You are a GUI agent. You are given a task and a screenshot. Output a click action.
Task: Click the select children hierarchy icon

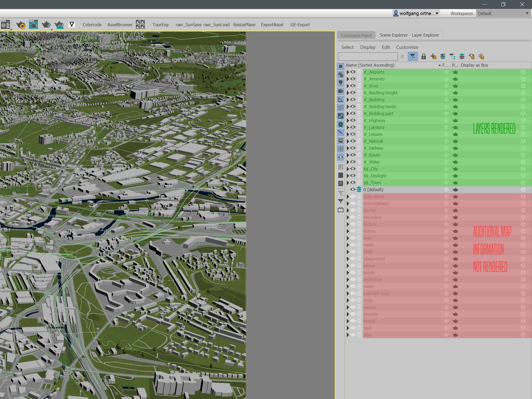[452, 56]
